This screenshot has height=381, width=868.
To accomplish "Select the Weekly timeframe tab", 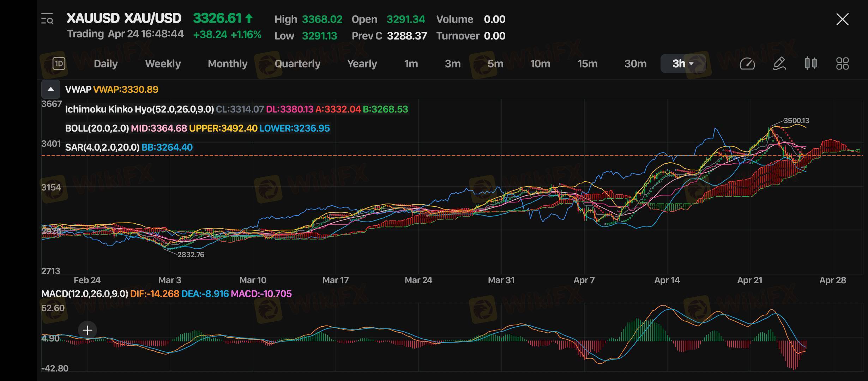I will [163, 64].
